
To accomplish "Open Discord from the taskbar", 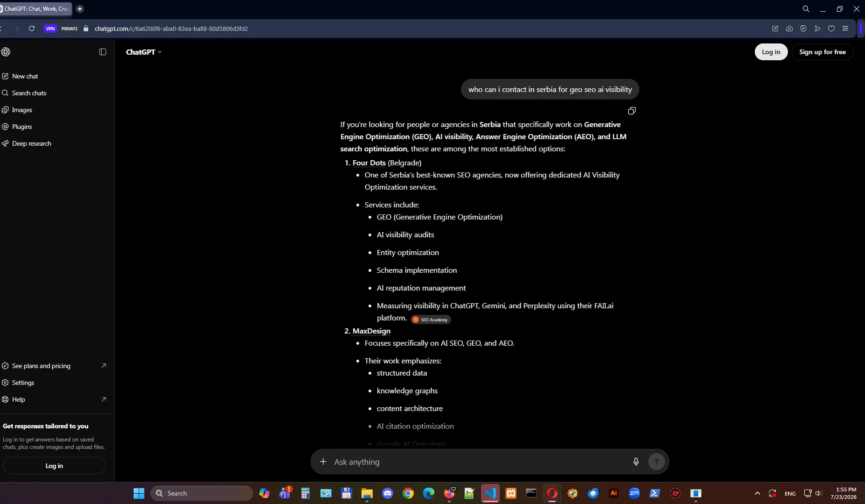I will click(388, 493).
